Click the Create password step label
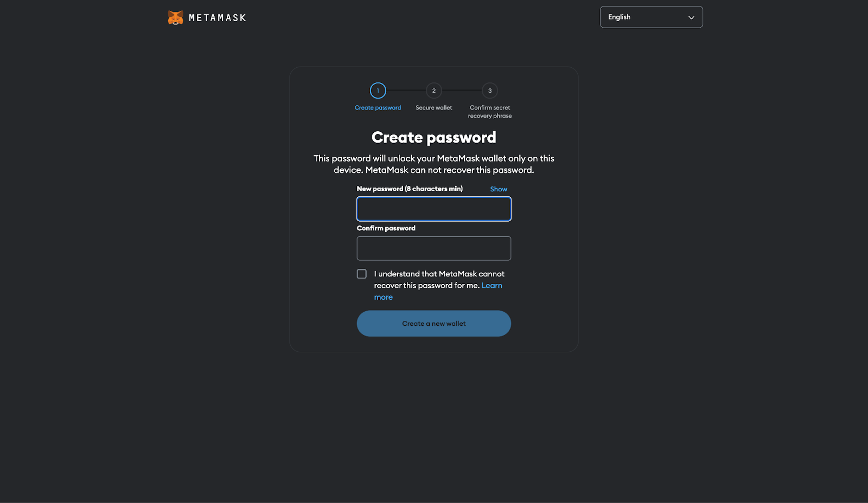The image size is (868, 503). pyautogui.click(x=378, y=107)
